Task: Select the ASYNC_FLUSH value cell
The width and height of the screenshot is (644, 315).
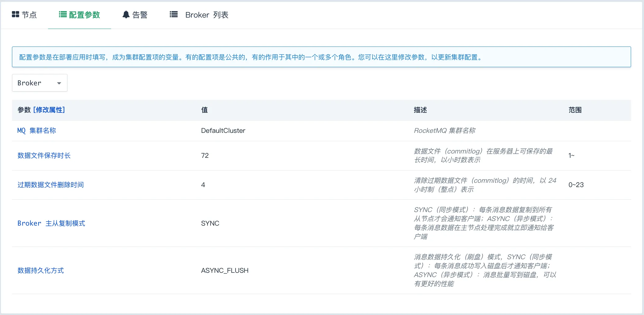Action: 225,271
